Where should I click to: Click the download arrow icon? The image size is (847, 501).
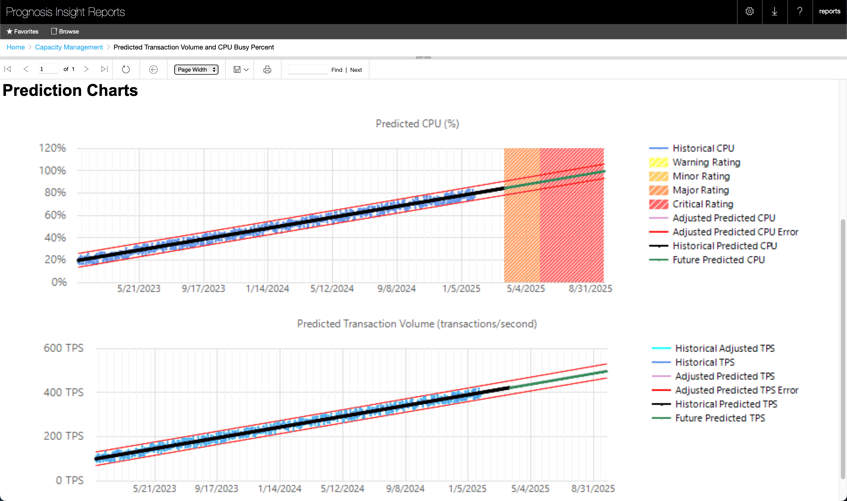pos(774,12)
